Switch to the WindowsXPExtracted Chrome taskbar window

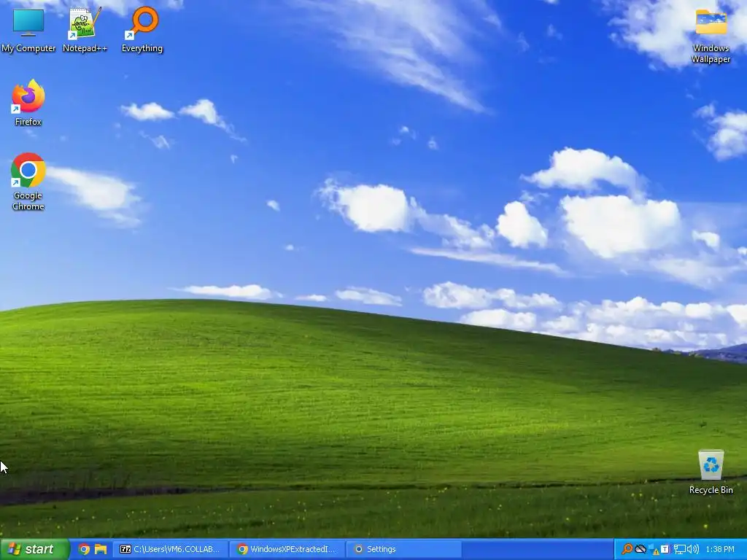tap(287, 549)
